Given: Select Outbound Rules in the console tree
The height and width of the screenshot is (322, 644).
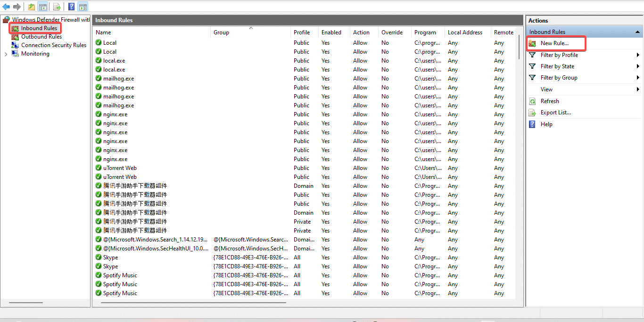Looking at the screenshot, I should tap(40, 36).
